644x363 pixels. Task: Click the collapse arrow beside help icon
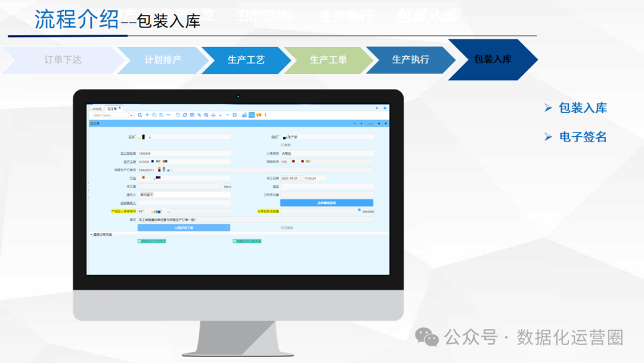point(377,108)
